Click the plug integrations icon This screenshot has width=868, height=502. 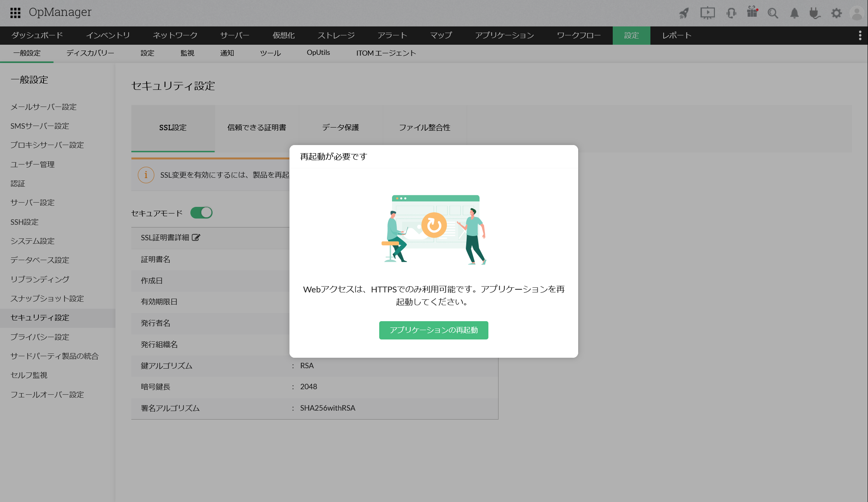(815, 13)
